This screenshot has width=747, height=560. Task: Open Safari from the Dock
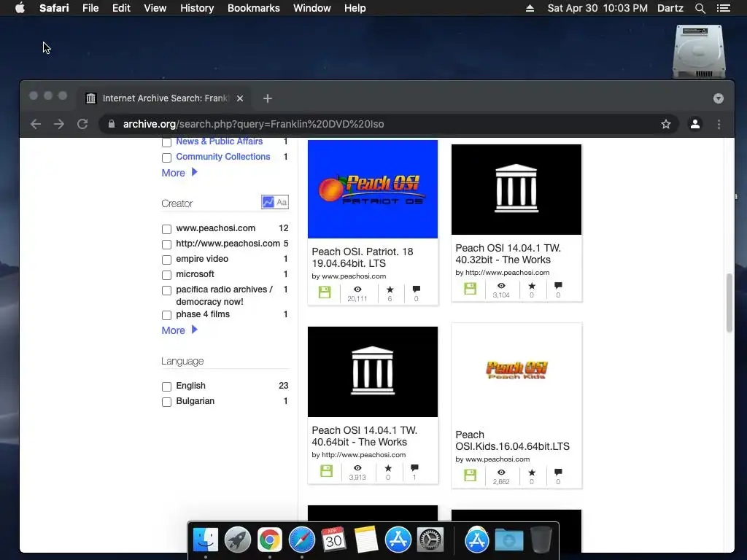(x=301, y=540)
